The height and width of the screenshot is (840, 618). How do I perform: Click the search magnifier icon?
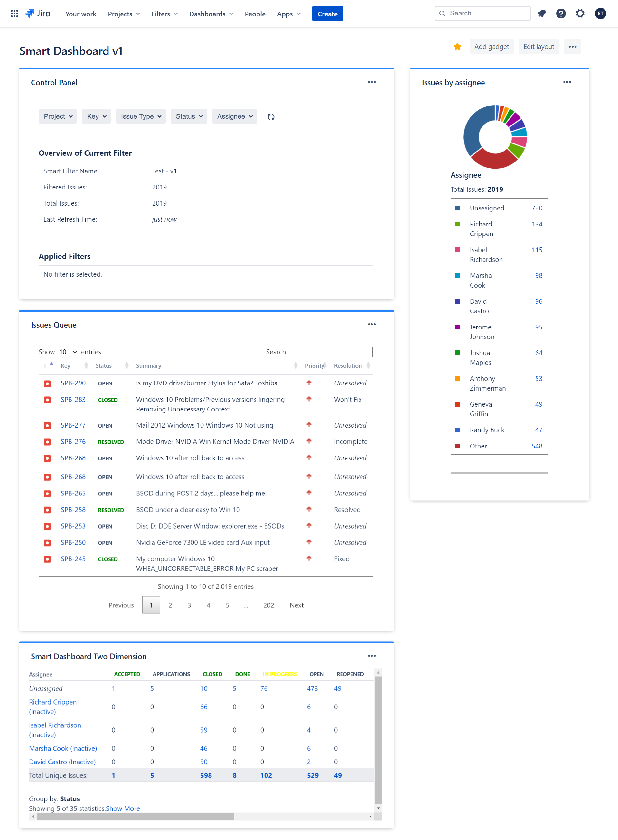click(x=442, y=14)
